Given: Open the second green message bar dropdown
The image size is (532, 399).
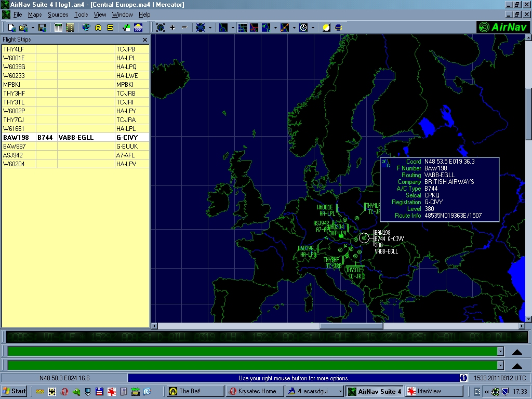Looking at the screenshot, I should tap(500, 365).
